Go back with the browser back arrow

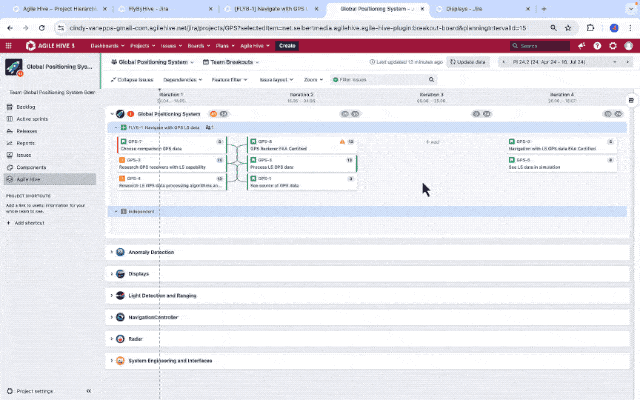click(10, 28)
